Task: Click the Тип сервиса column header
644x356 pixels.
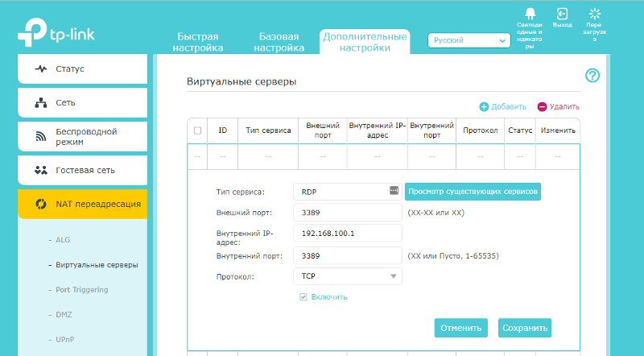Action: [x=268, y=130]
